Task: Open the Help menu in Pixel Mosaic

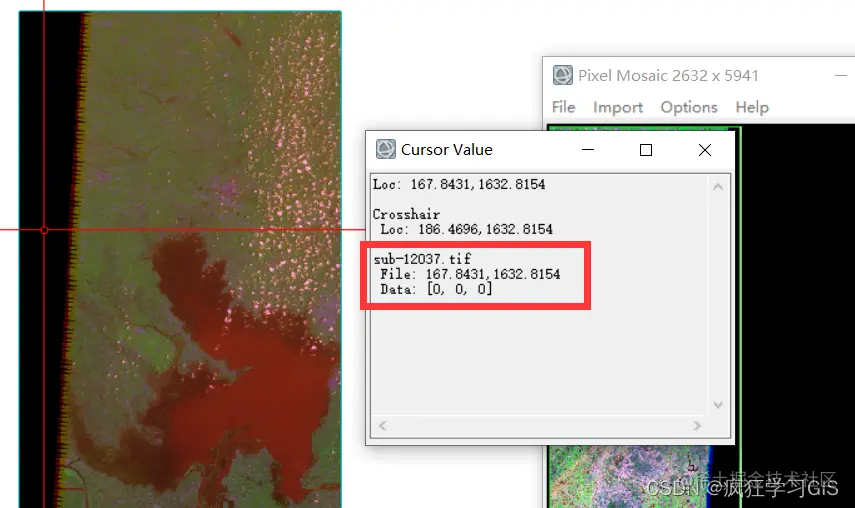Action: pos(752,107)
